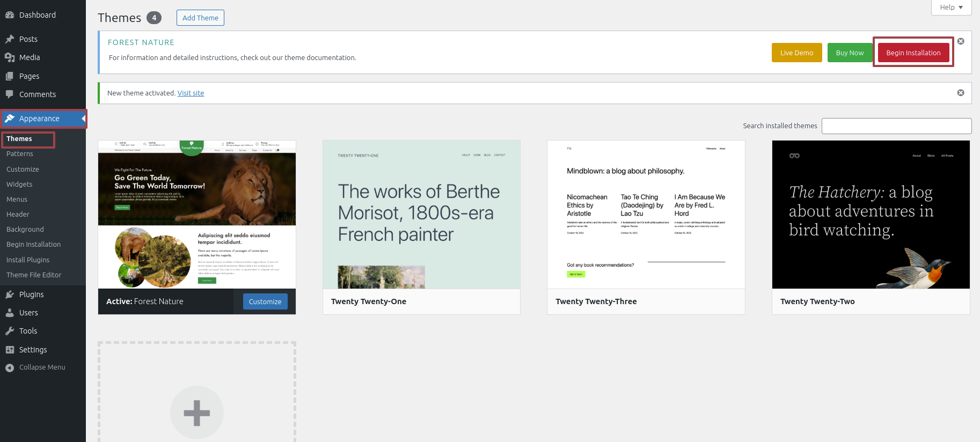Click the Settings sliders icon
Image resolution: width=980 pixels, height=442 pixels.
click(x=10, y=350)
